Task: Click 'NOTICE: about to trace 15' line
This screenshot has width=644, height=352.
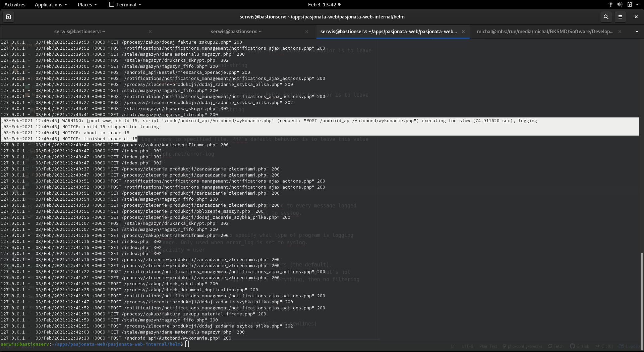Action: (x=65, y=133)
